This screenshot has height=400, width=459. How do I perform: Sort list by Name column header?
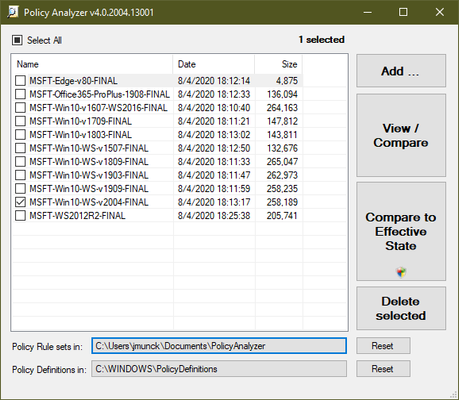tap(92, 64)
